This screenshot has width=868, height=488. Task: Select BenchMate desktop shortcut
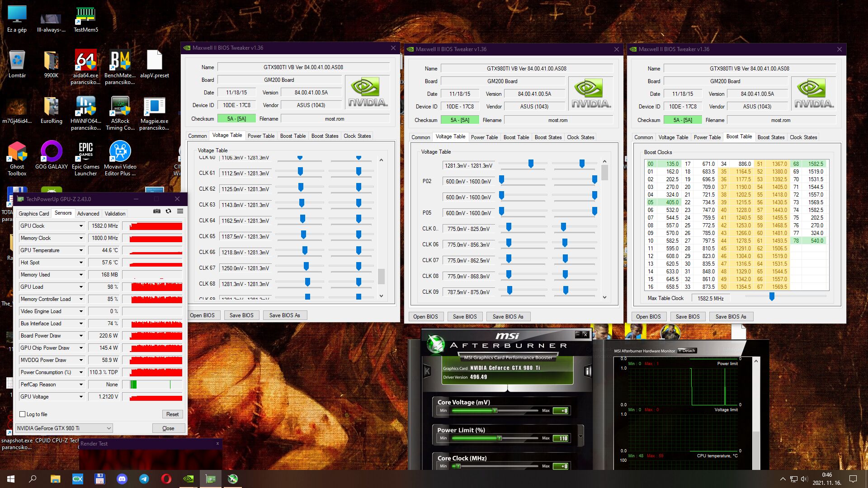120,67
